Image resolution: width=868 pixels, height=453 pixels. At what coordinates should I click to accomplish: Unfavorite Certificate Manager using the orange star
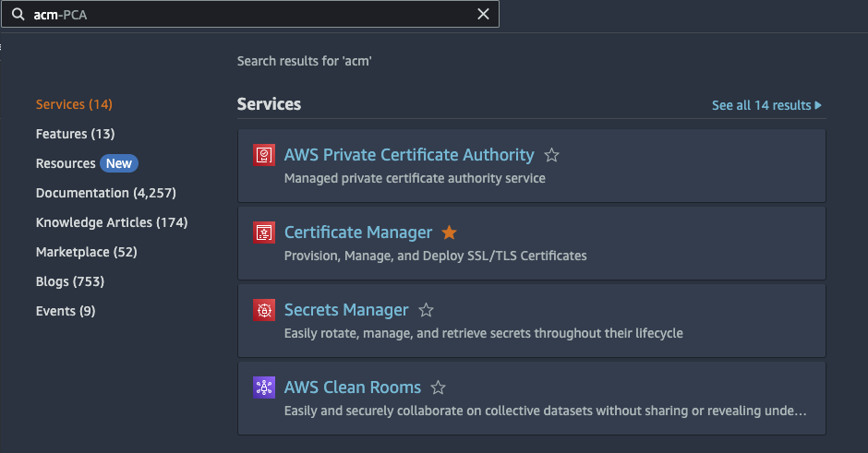coord(450,232)
